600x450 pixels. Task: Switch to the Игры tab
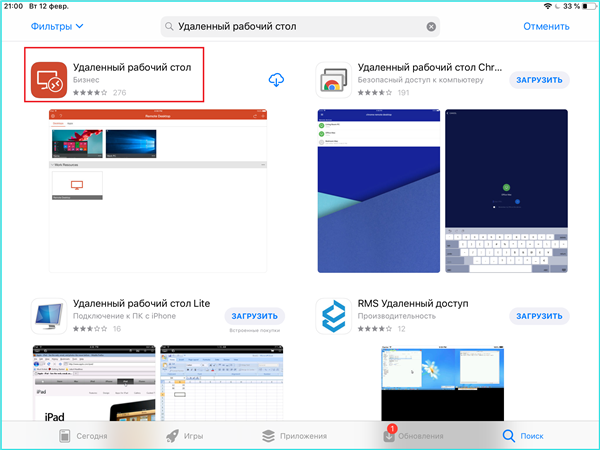tap(184, 435)
